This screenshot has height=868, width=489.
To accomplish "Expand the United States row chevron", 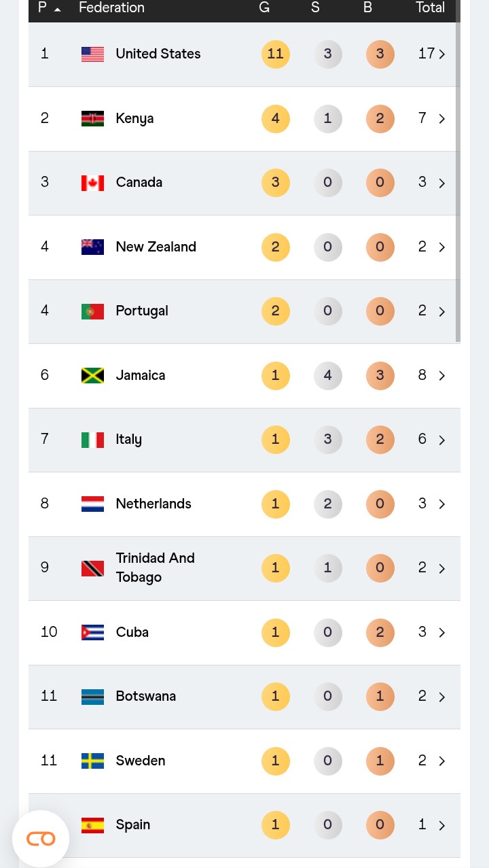I will (x=442, y=54).
